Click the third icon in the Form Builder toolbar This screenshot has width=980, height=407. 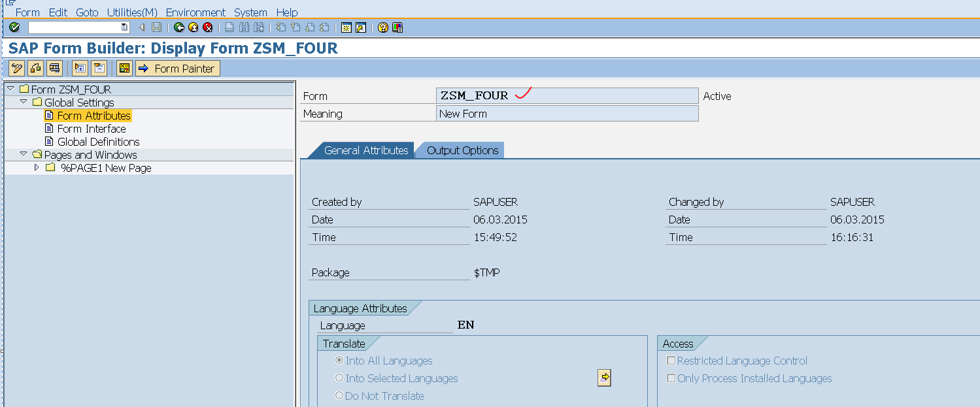click(54, 68)
